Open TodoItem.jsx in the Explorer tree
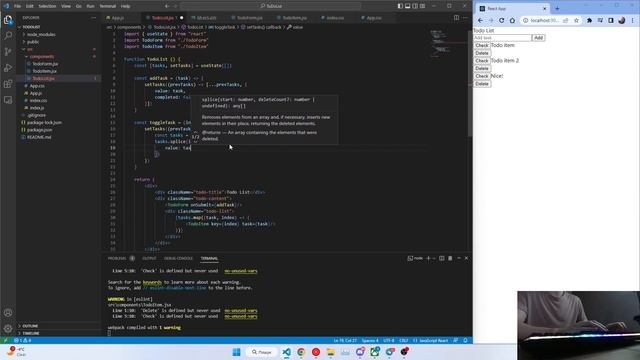 [44, 71]
